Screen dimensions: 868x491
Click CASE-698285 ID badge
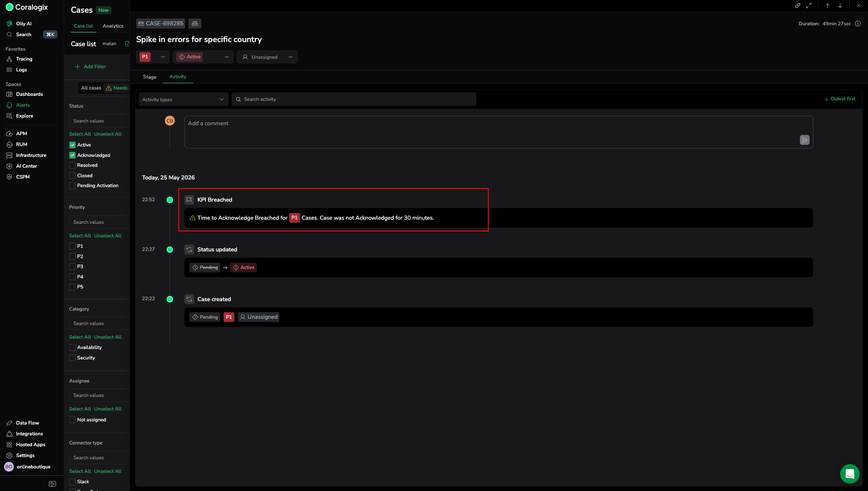point(161,24)
